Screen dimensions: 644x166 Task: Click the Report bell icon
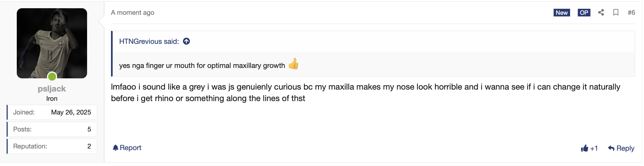tap(115, 148)
